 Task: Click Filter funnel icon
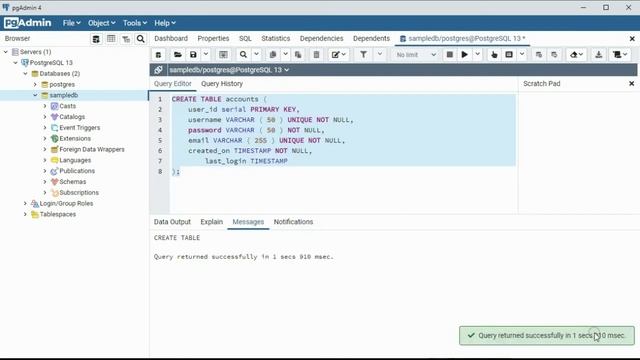tap(363, 55)
